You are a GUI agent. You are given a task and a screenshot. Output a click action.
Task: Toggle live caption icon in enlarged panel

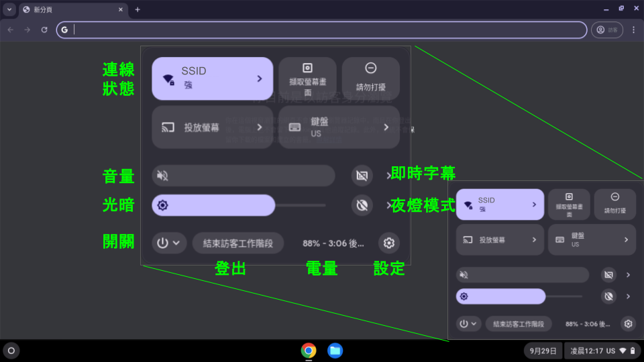pos(362,176)
